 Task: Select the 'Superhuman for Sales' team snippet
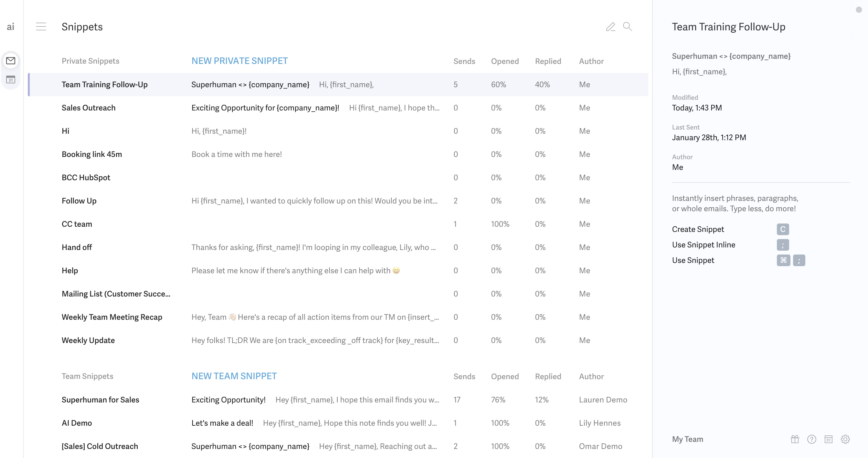[100, 400]
